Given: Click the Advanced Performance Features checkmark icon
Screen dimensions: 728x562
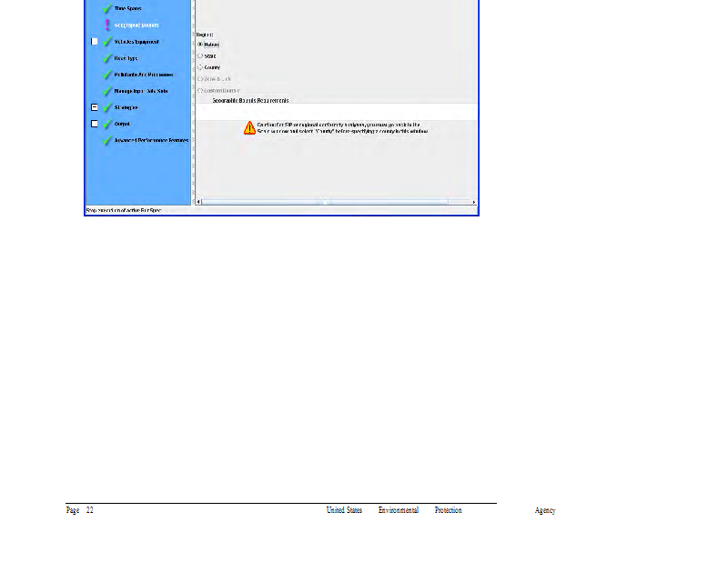Looking at the screenshot, I should 107,140.
